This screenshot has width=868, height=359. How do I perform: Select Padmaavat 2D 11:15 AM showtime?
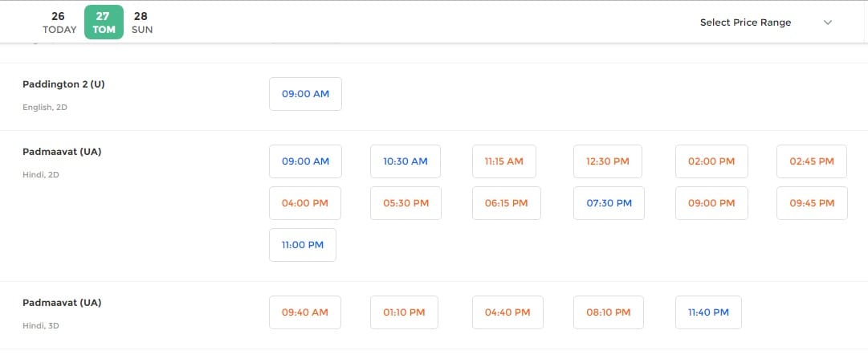tap(503, 161)
